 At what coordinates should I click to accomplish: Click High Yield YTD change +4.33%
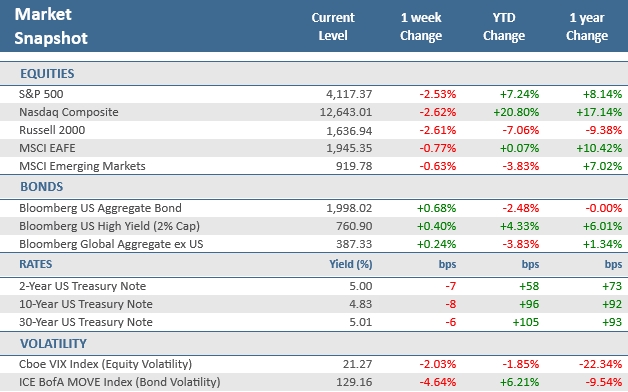519,226
